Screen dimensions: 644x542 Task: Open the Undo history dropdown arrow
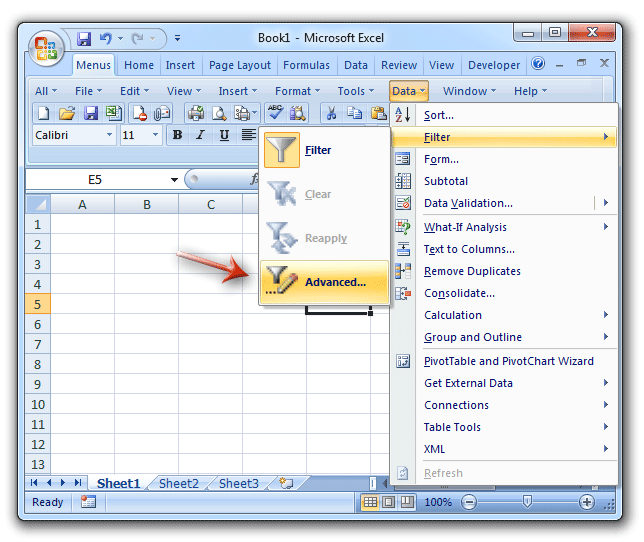[120, 39]
